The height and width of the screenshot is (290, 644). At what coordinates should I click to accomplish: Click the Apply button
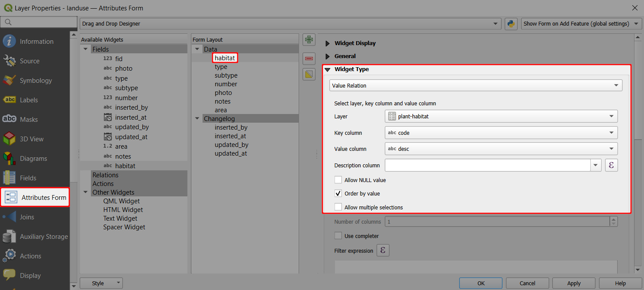click(573, 283)
